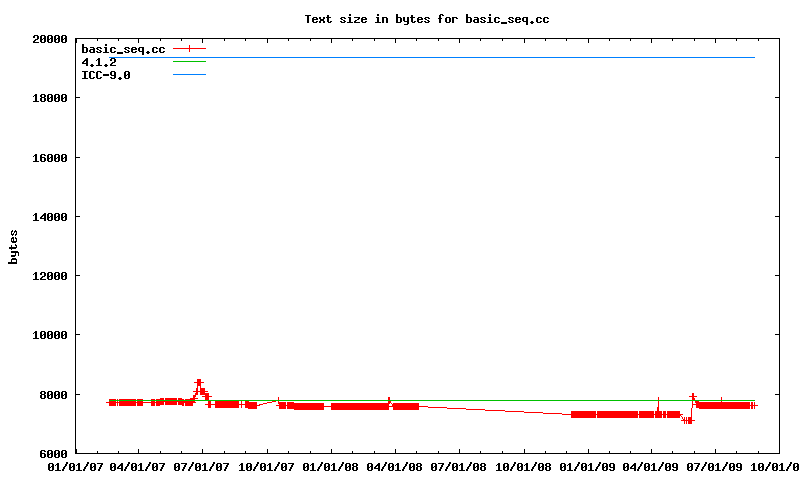Select the 6000 y-axis tick label

click(51, 454)
